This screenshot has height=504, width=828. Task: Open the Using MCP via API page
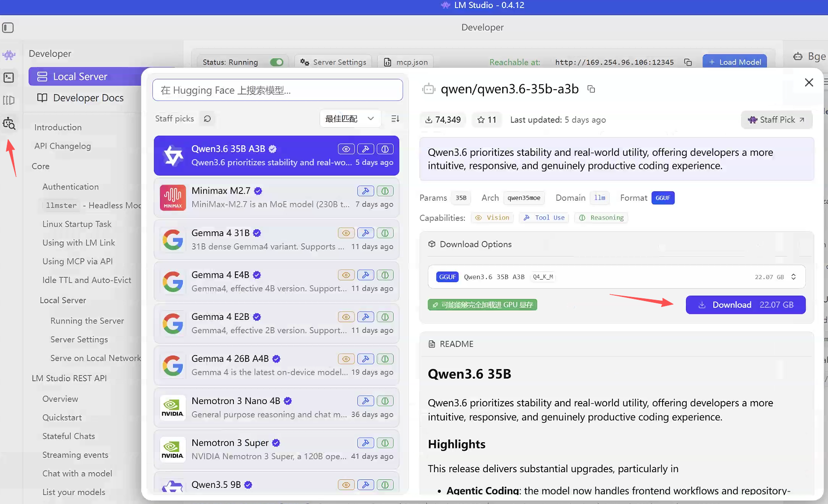pos(78,261)
